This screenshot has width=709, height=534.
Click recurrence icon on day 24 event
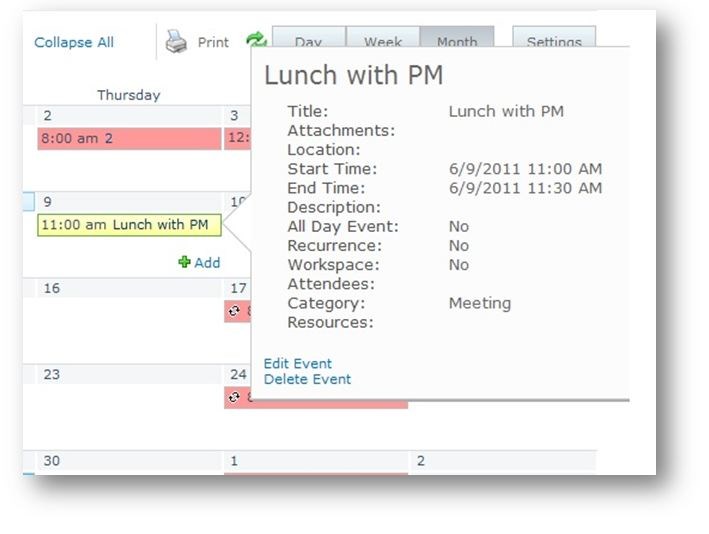pos(234,397)
